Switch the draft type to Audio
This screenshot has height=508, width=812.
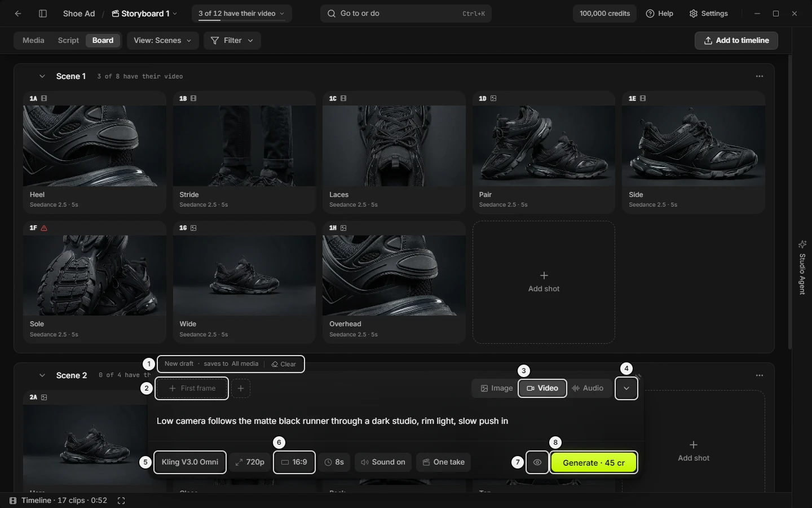pyautogui.click(x=588, y=388)
